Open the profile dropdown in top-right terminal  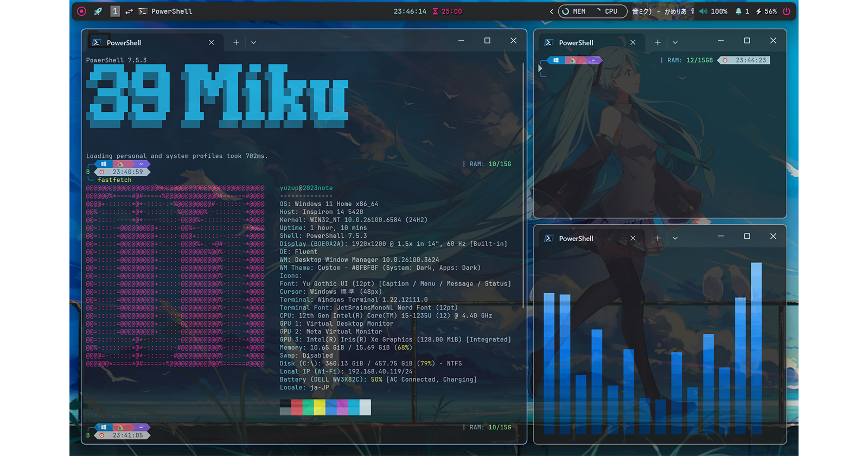(x=675, y=42)
